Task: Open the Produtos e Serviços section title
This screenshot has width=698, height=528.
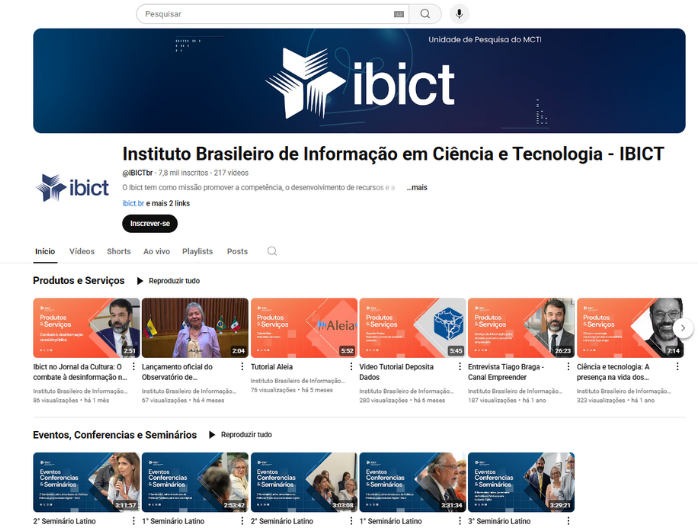Action: point(79,280)
